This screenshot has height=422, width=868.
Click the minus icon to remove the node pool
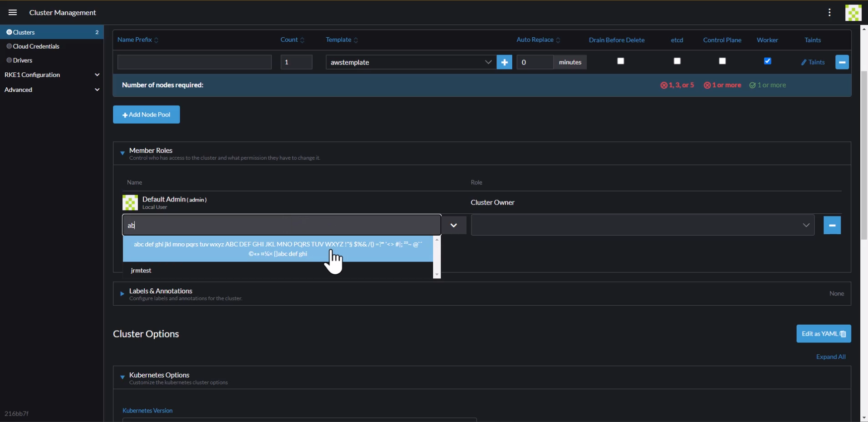click(842, 62)
